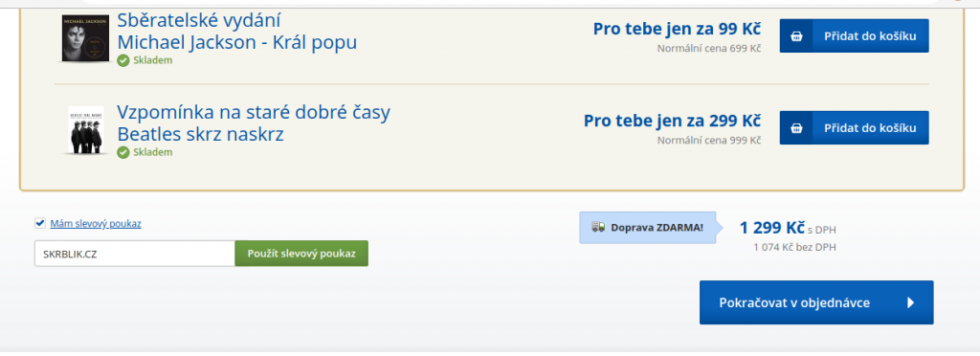This screenshot has height=356, width=980.
Task: Click green Skladem checkmark under Michael Jackson title
Action: coord(123,60)
